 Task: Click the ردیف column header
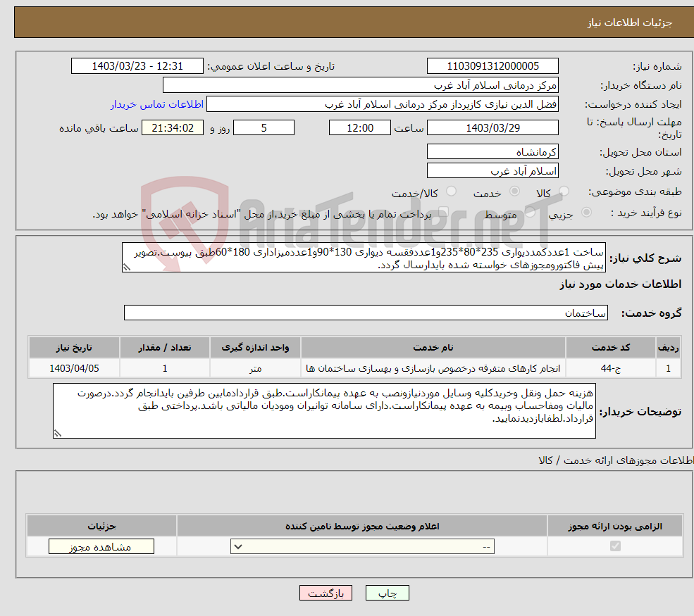(668, 348)
